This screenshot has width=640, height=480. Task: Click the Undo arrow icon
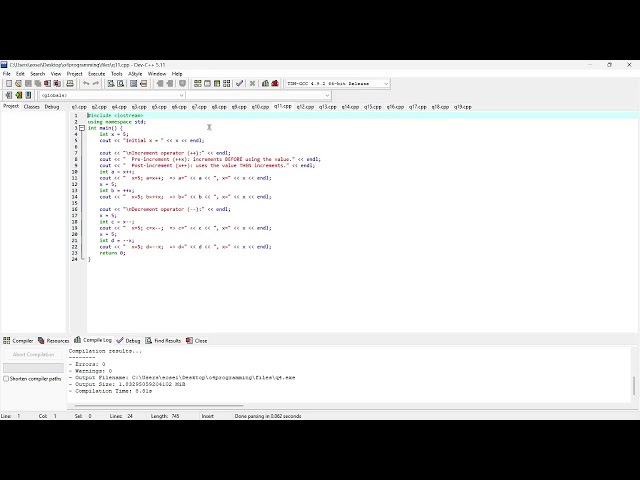coord(86,83)
